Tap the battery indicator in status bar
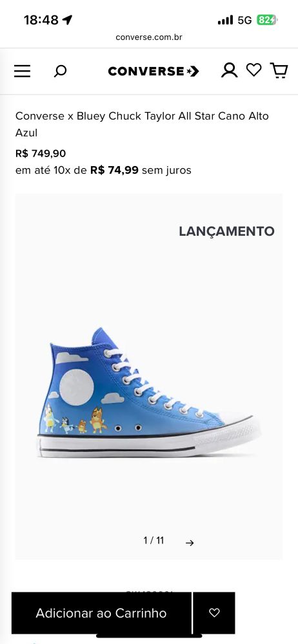The height and width of the screenshot is (644, 298). pyautogui.click(x=268, y=20)
